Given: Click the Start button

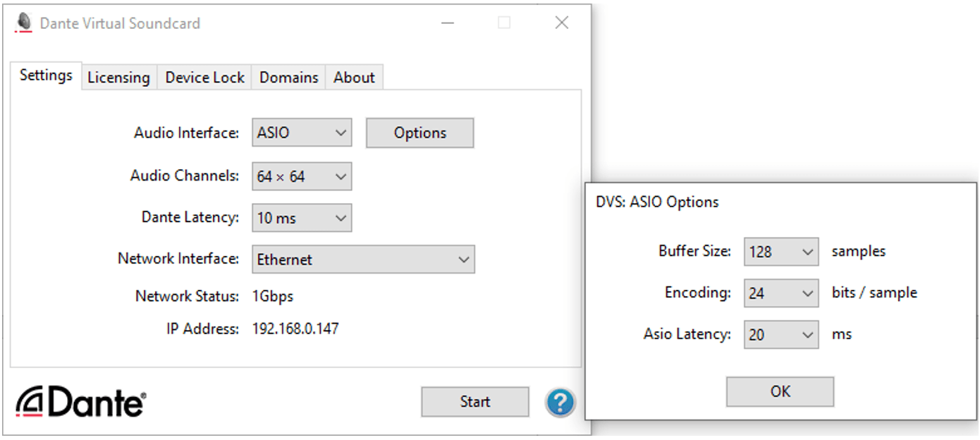Looking at the screenshot, I should pyautogui.click(x=475, y=402).
